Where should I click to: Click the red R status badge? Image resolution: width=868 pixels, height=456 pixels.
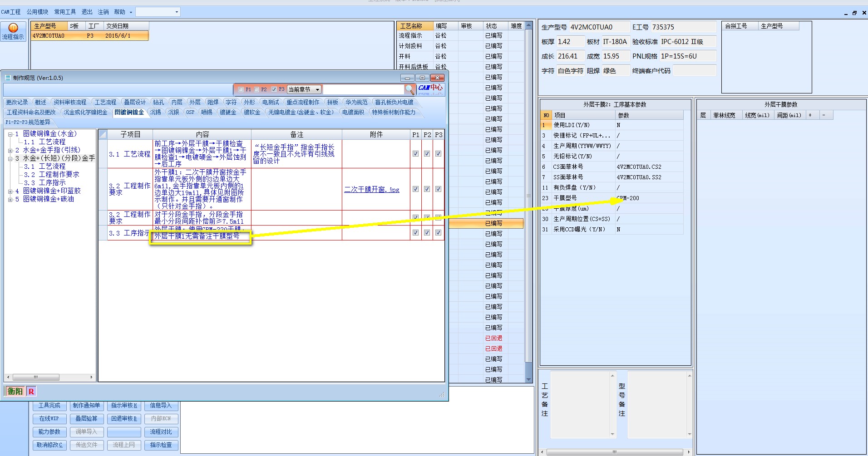coord(31,391)
